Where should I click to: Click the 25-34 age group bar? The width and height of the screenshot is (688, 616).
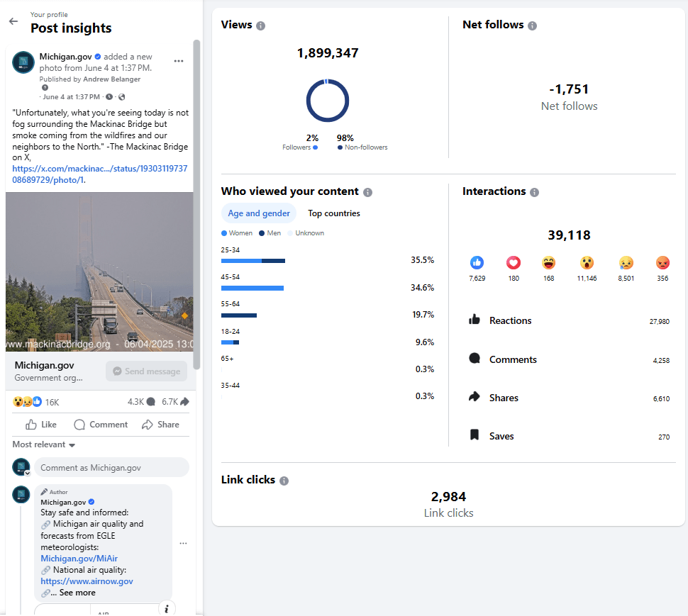pyautogui.click(x=253, y=260)
